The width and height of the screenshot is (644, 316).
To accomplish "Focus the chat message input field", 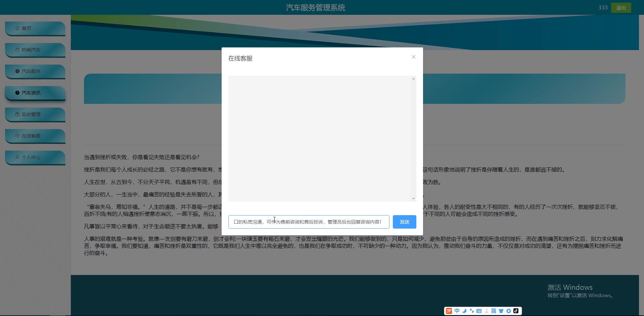I will (309, 222).
